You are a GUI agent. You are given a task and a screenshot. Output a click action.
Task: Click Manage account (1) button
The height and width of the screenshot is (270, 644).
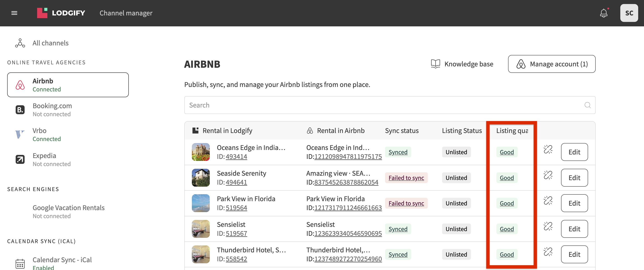(x=551, y=64)
